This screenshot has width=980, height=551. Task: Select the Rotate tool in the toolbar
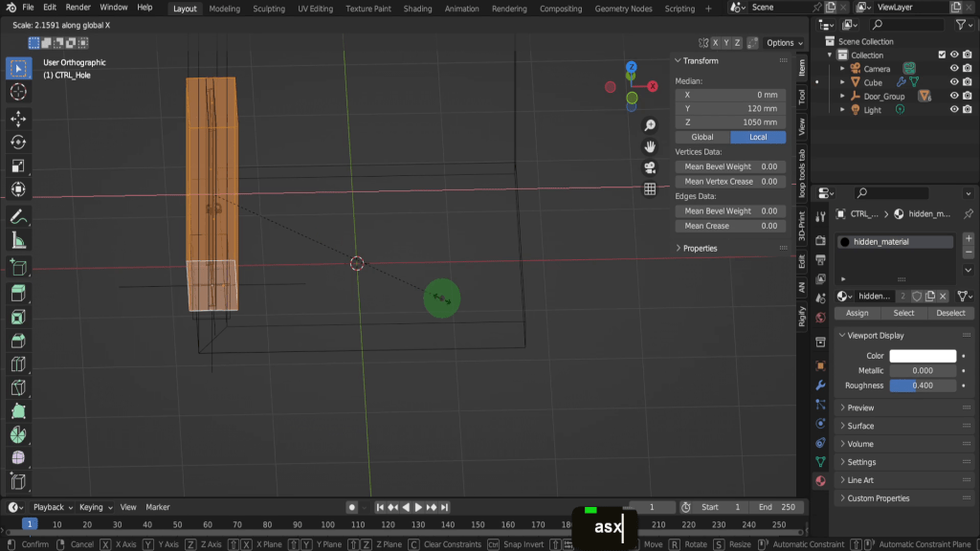pos(17,143)
